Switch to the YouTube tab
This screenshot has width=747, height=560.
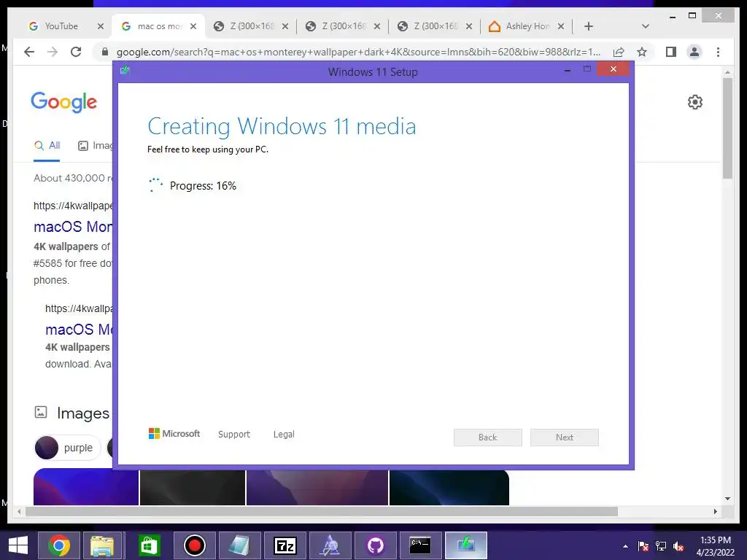[x=61, y=26]
